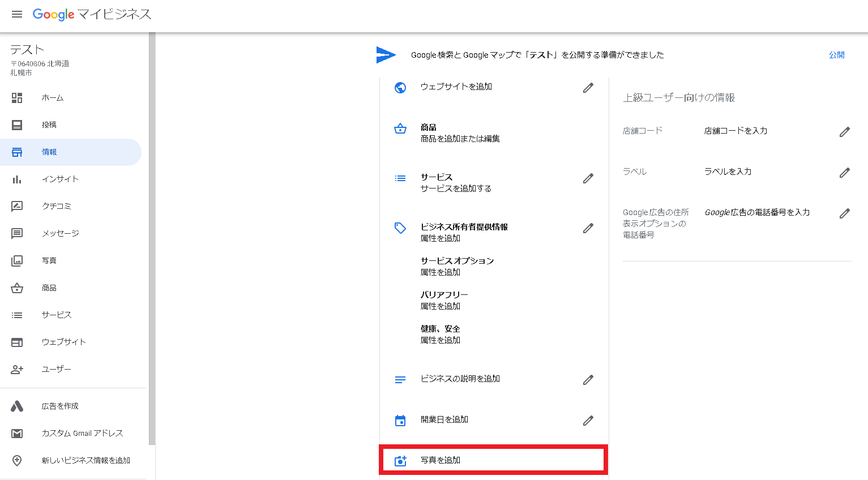Click the basket icon in 商品 row

(x=400, y=128)
